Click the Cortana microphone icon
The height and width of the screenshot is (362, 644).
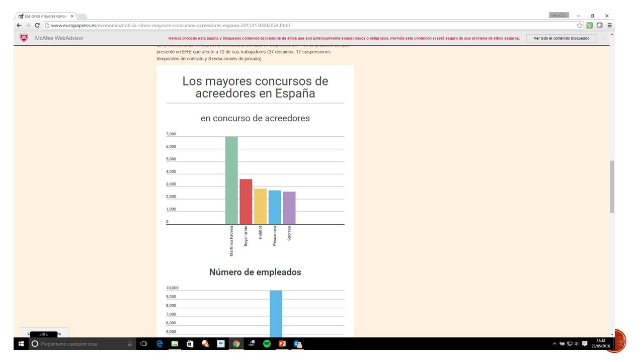[129, 344]
